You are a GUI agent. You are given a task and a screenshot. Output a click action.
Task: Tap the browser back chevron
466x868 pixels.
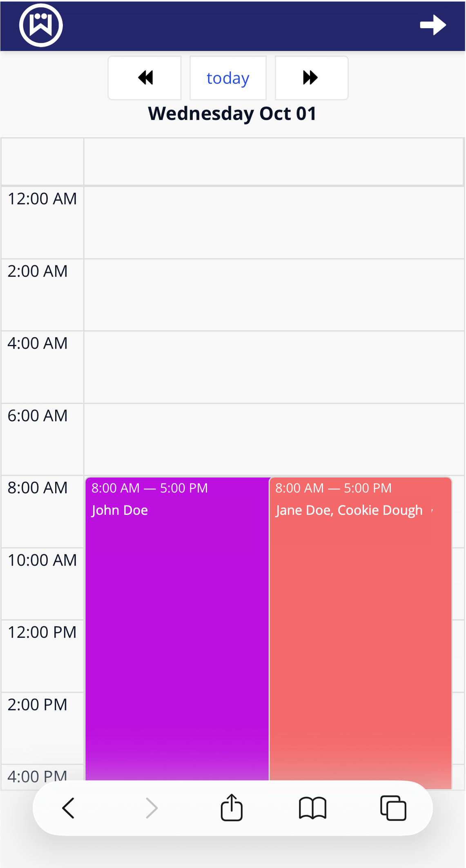[68, 808]
